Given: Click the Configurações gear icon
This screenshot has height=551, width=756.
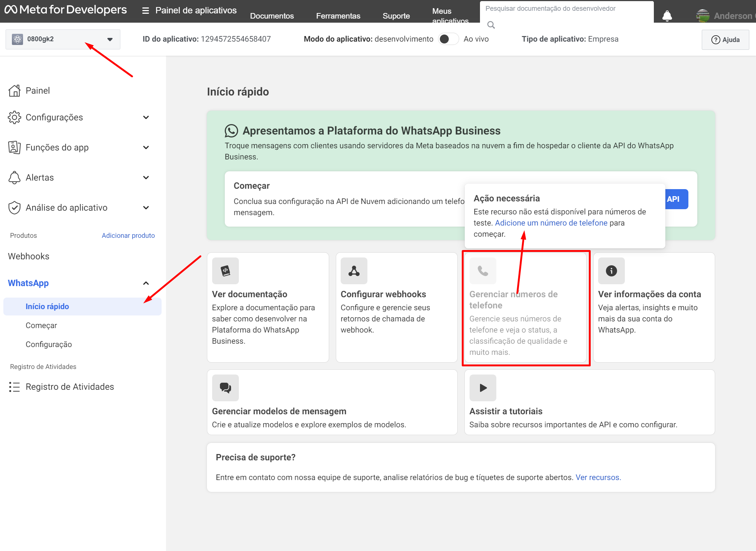Looking at the screenshot, I should point(14,117).
